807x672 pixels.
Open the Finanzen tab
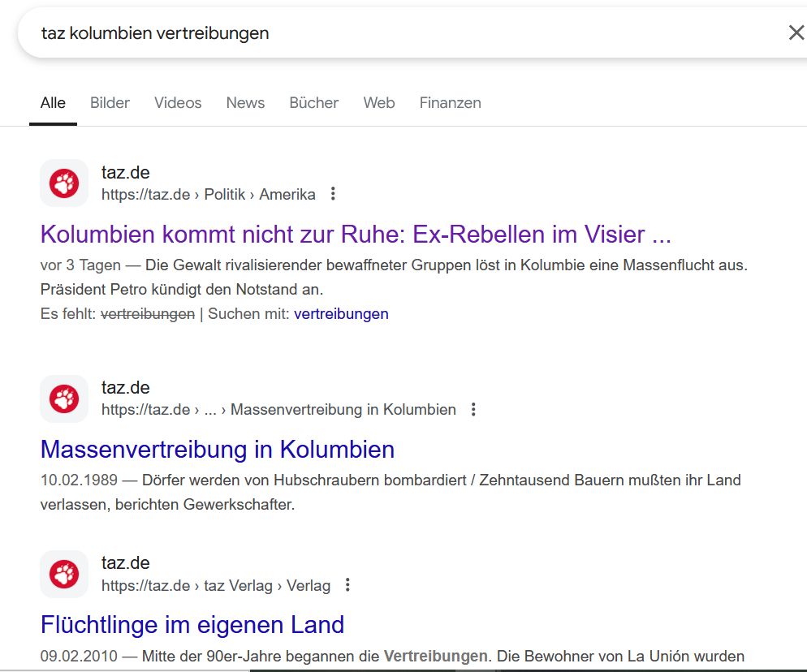pos(451,103)
